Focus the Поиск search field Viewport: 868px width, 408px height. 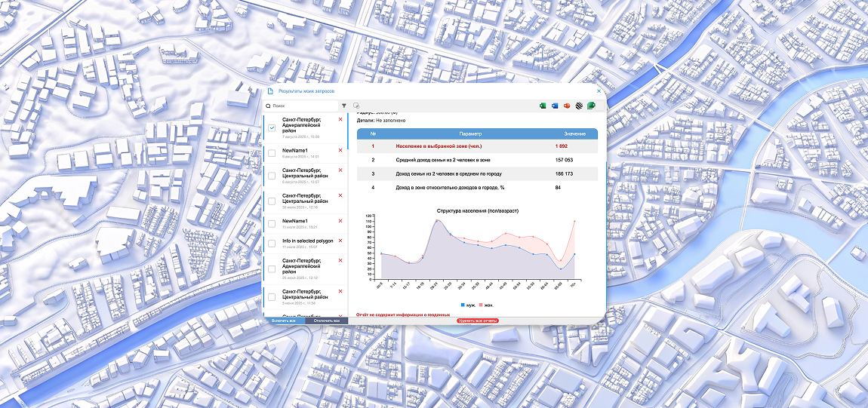pos(302,106)
